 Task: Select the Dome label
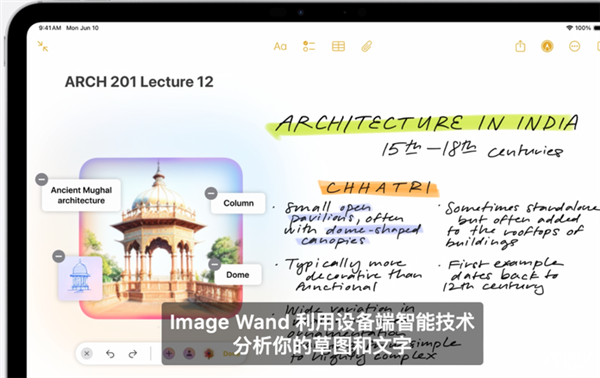238,275
